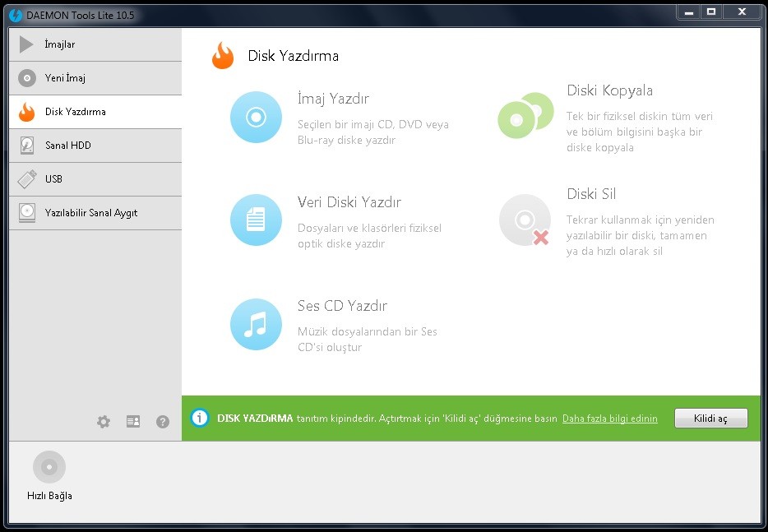This screenshot has height=532, width=768.
Task: Open the İmajlar section in the sidebar
Action: pyautogui.click(x=95, y=44)
